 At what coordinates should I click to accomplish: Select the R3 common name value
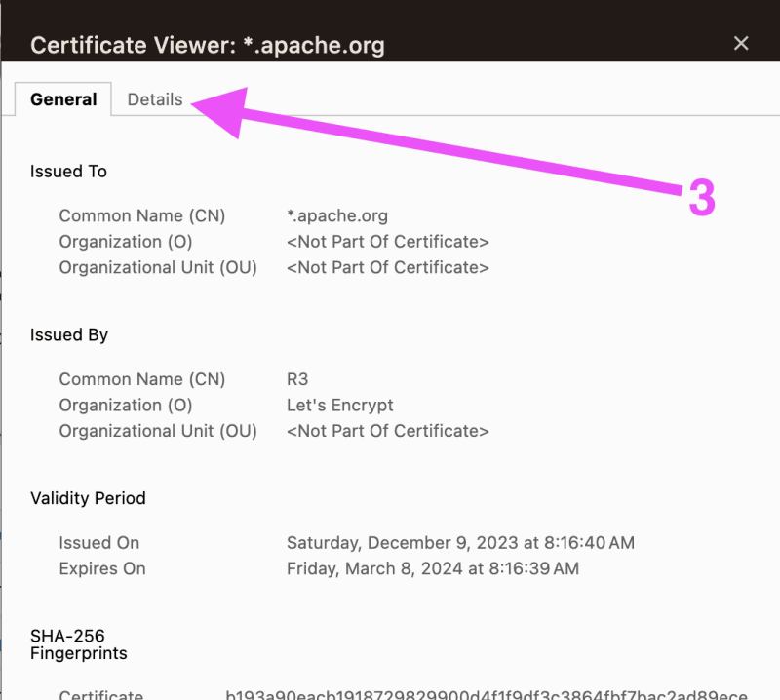297,379
